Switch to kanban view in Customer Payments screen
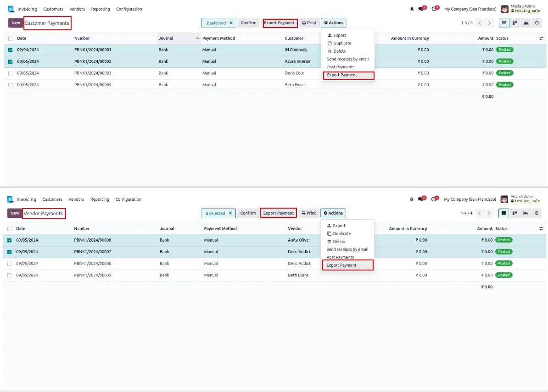Screen dimensions: 548x392 point(515,23)
